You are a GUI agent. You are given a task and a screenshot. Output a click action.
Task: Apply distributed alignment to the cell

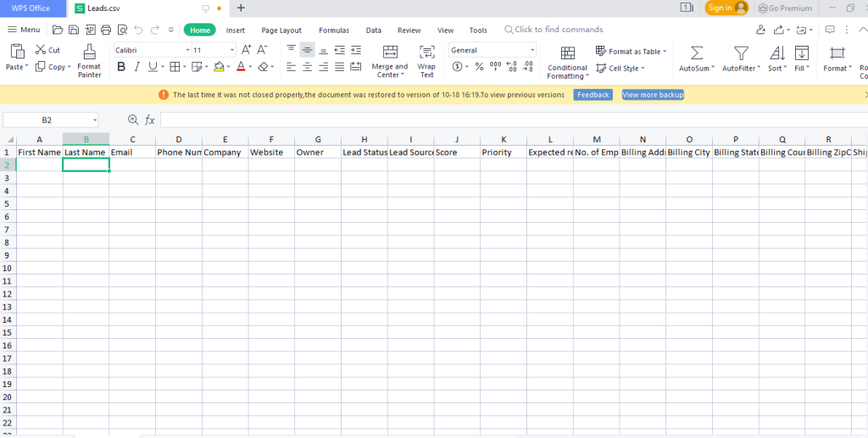[356, 67]
